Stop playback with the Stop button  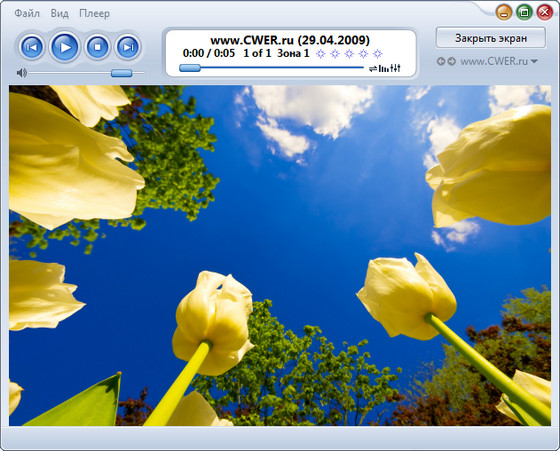tap(97, 47)
